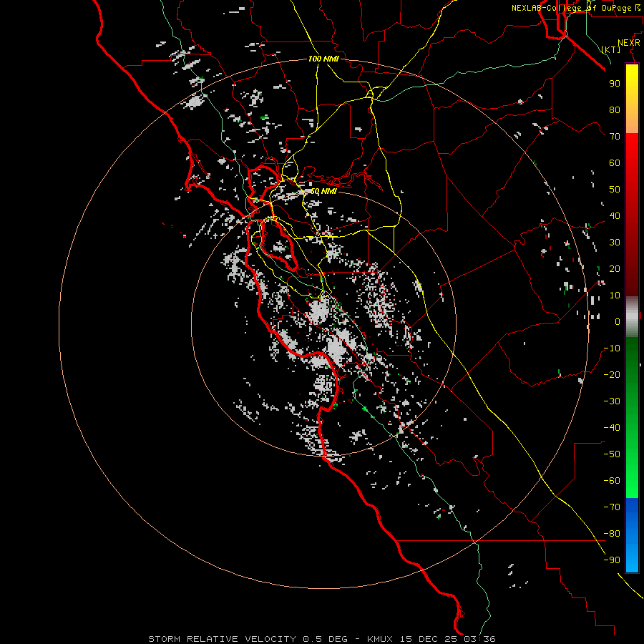Click the -90 value on velocity scale

(x=612, y=560)
